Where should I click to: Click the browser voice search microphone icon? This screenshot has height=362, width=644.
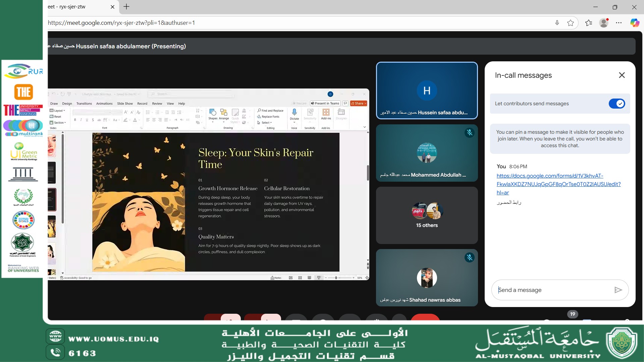coord(557,23)
